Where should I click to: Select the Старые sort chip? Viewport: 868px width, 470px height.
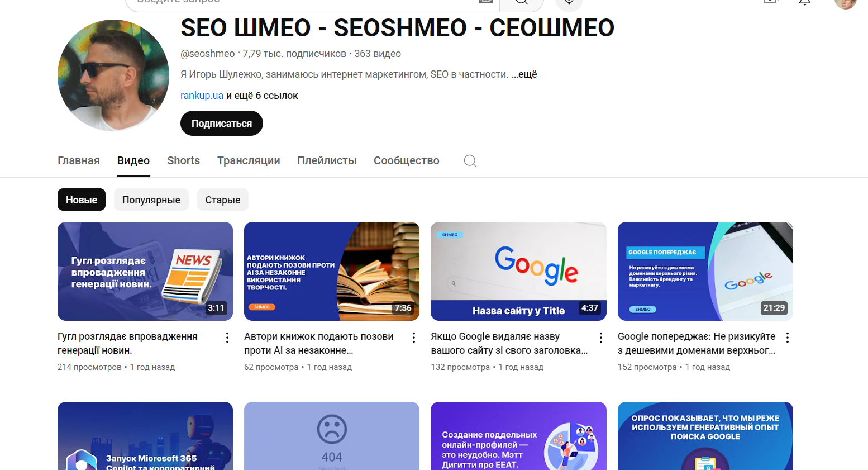[x=223, y=200]
